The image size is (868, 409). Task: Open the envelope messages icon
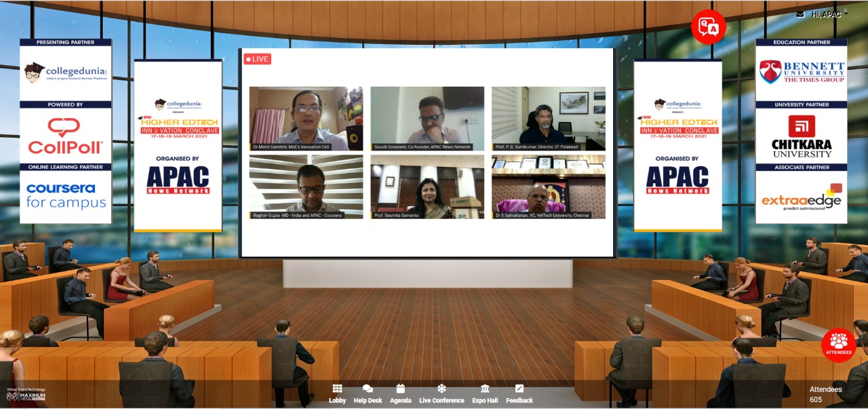click(x=800, y=14)
